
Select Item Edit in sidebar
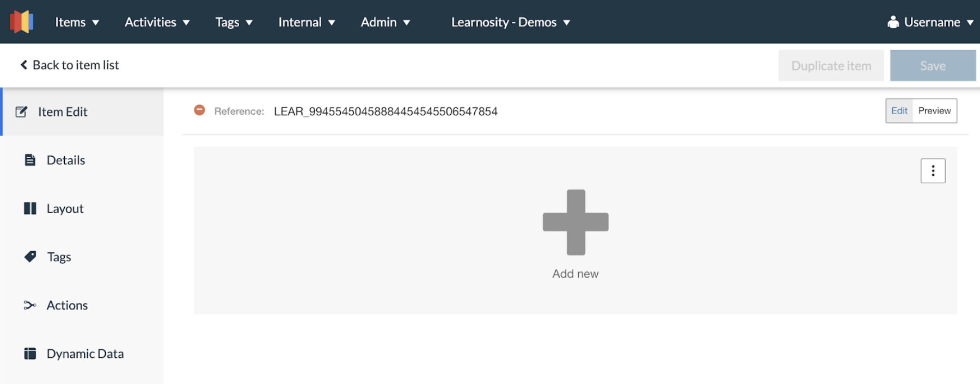tap(63, 112)
